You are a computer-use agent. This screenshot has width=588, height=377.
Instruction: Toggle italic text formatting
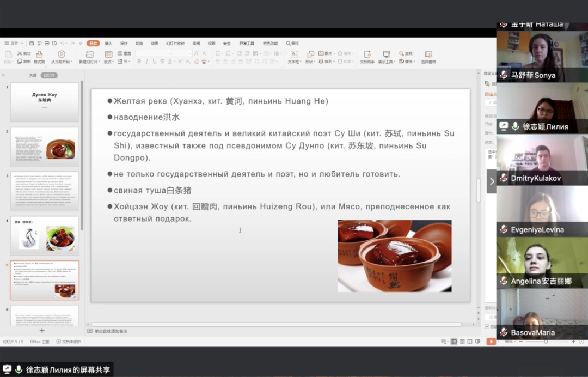click(147, 62)
